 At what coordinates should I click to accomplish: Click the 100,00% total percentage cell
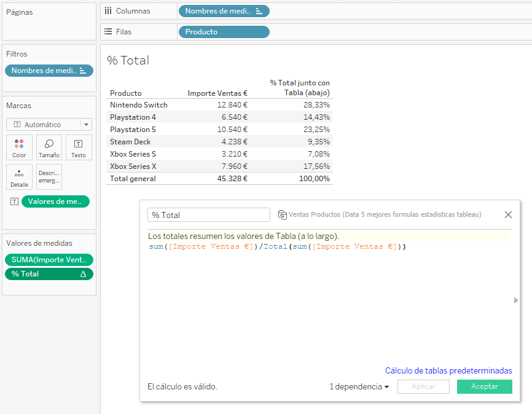coord(314,179)
